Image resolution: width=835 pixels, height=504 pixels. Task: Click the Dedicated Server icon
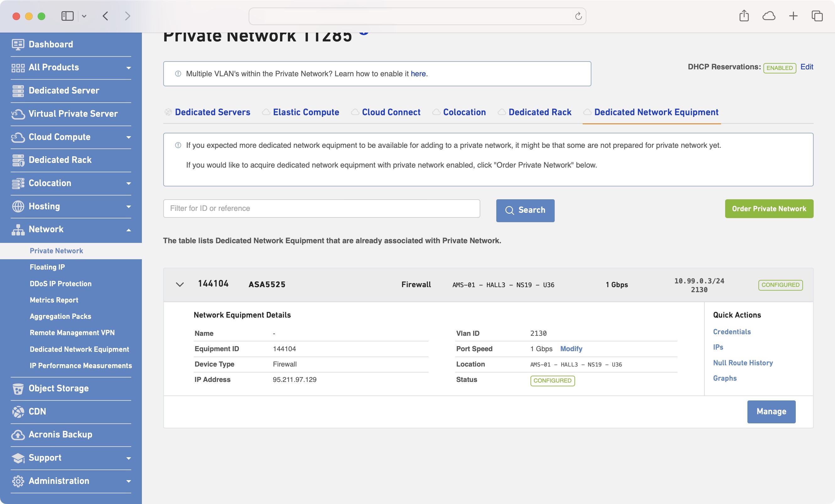(18, 91)
